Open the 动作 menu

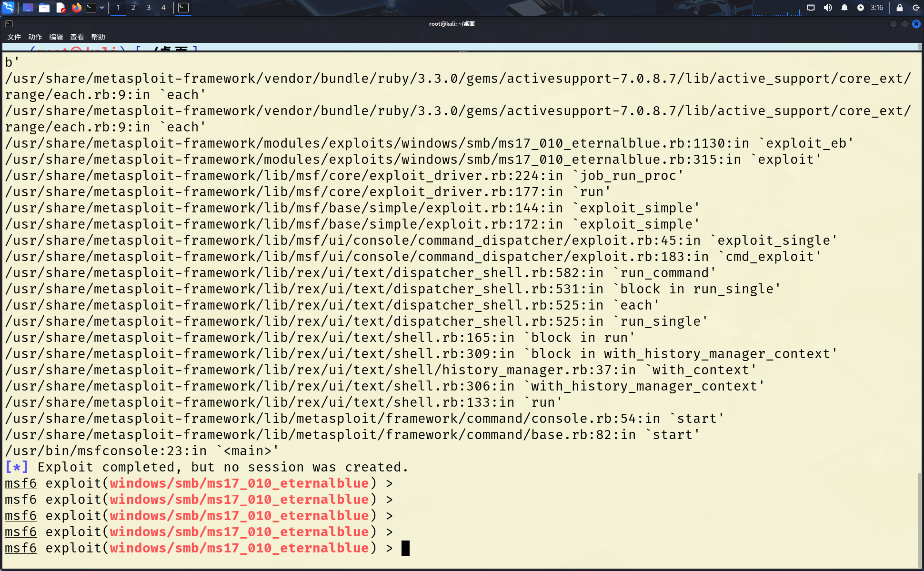click(x=35, y=37)
